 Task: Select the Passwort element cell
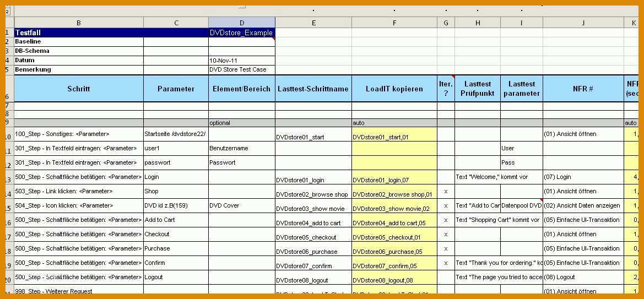pyautogui.click(x=242, y=162)
